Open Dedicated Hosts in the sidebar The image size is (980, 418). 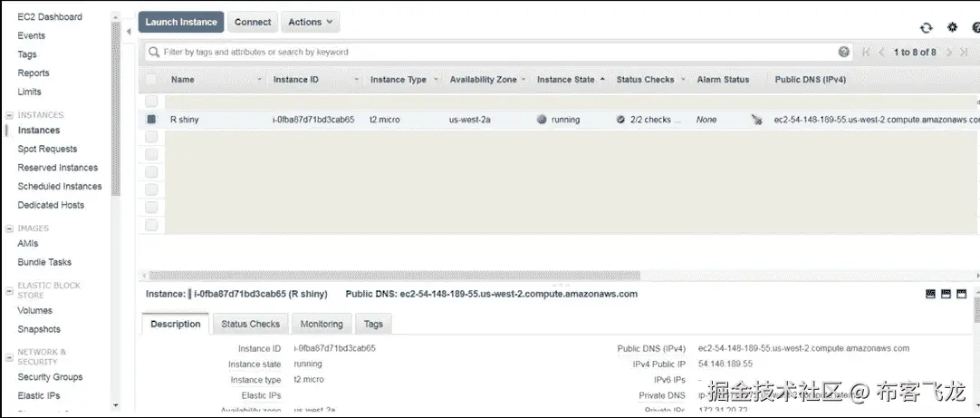(x=51, y=205)
